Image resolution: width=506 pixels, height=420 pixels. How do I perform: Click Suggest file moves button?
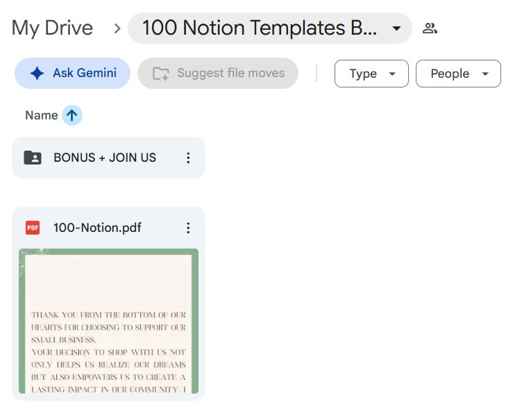point(218,74)
